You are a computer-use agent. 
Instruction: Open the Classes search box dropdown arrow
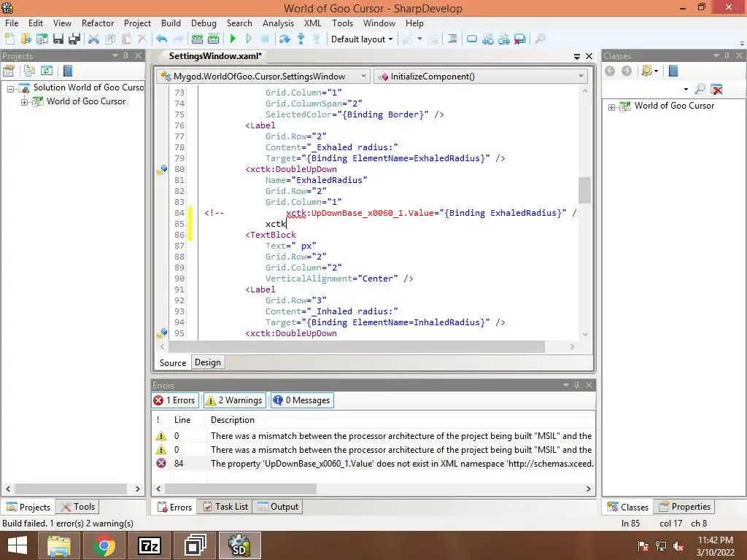(x=686, y=89)
